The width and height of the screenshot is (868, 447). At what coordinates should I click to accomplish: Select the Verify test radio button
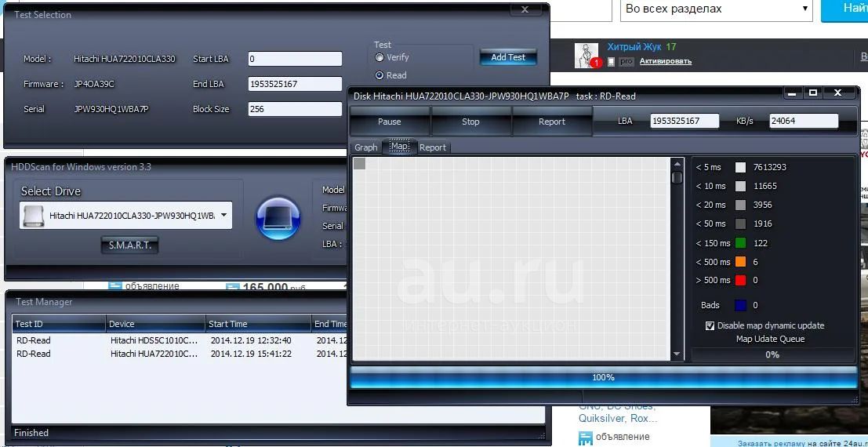(380, 57)
